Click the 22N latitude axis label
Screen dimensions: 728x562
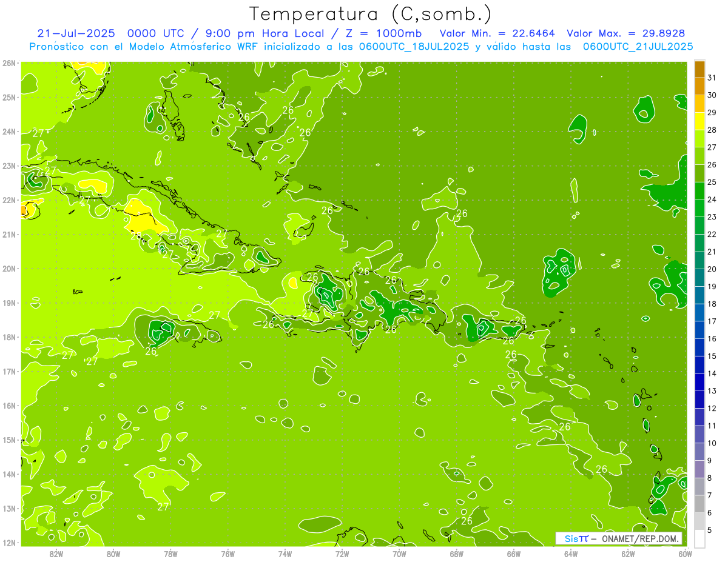(x=8, y=200)
